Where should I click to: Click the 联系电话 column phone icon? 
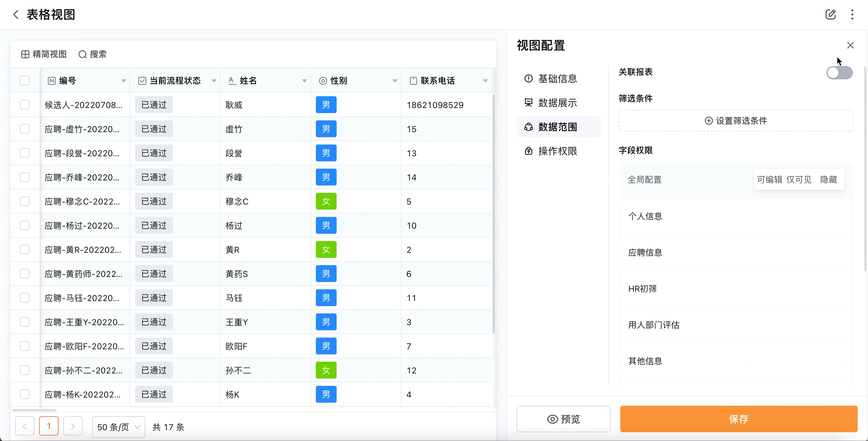click(413, 81)
